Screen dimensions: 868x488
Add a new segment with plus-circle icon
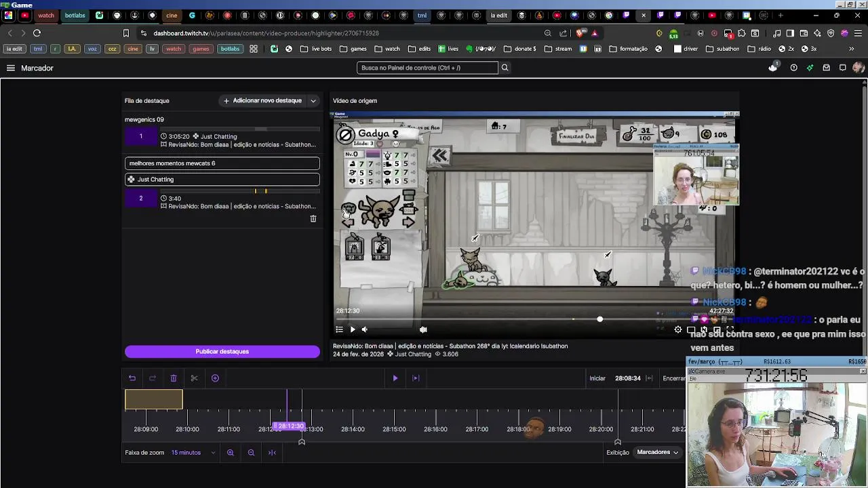(215, 378)
